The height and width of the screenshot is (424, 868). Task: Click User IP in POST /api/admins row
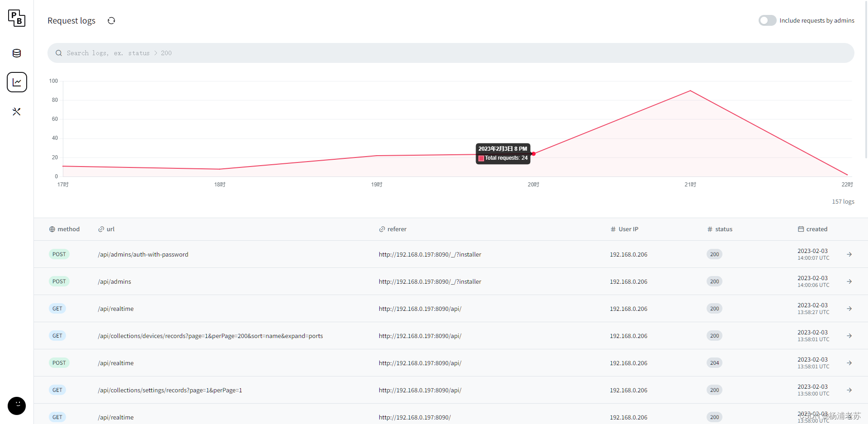point(628,281)
